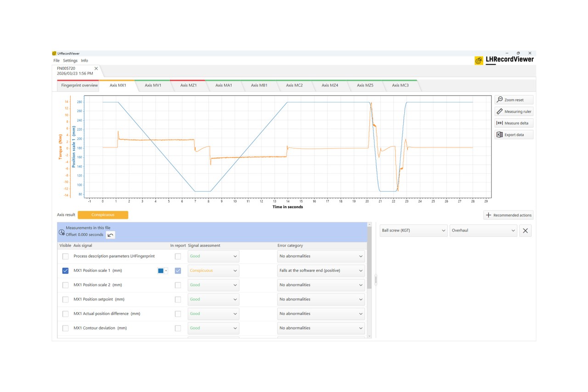The width and height of the screenshot is (588, 392).
Task: Click the Measure delta icon
Action: [499, 123]
